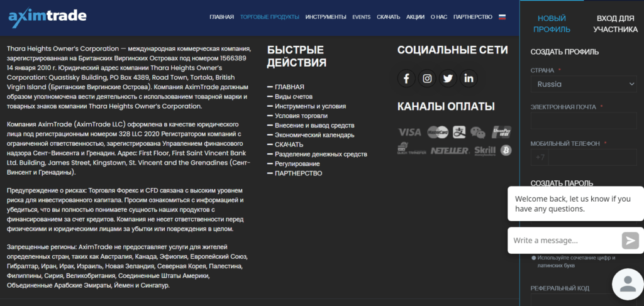
Task: Click the AximTrade logo
Action: point(48,18)
